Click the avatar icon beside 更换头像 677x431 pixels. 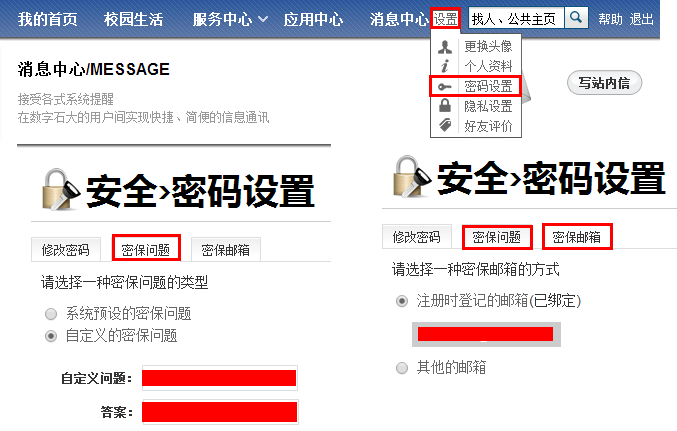pyautogui.click(x=445, y=46)
